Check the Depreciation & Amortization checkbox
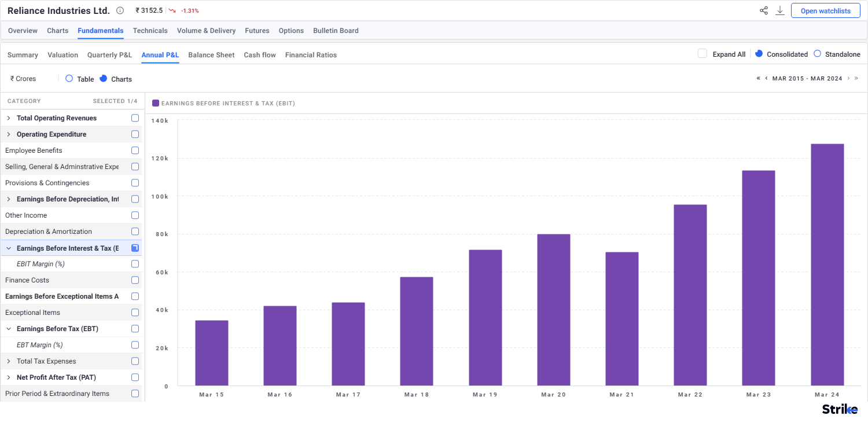 pos(135,232)
